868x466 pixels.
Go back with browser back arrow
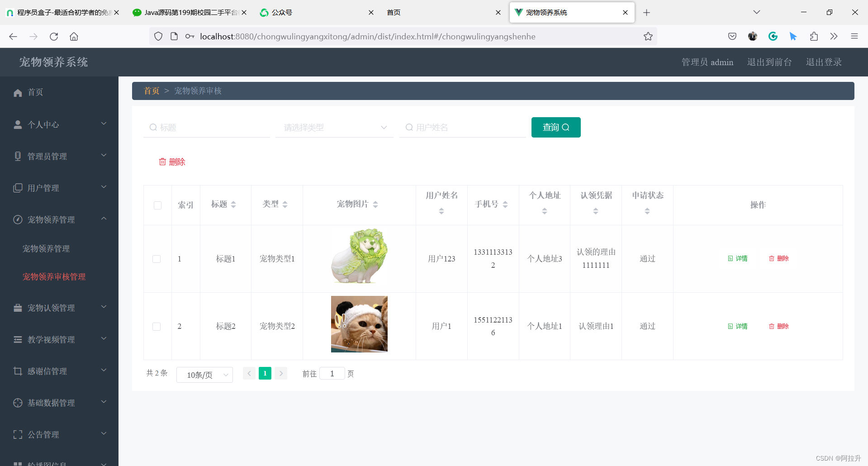click(x=13, y=37)
